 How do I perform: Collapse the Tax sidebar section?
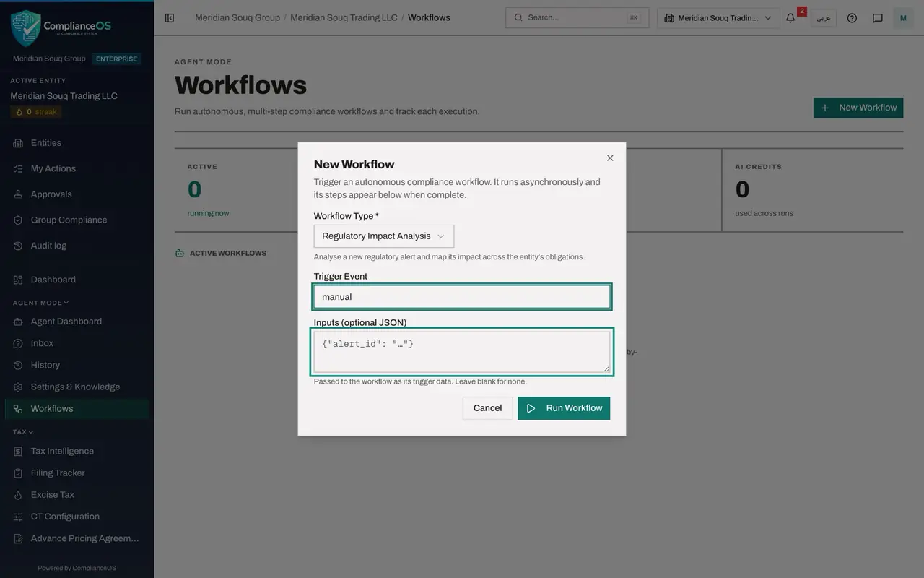click(23, 432)
